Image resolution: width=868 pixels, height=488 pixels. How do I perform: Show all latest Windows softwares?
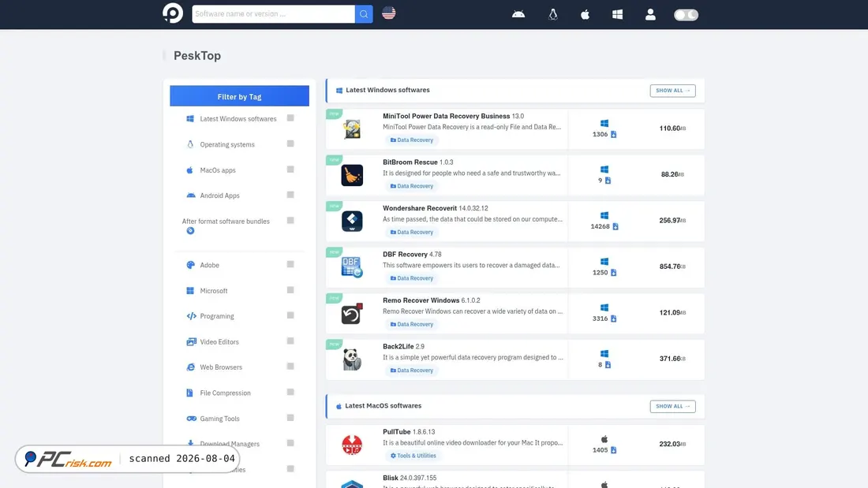[x=672, y=90]
